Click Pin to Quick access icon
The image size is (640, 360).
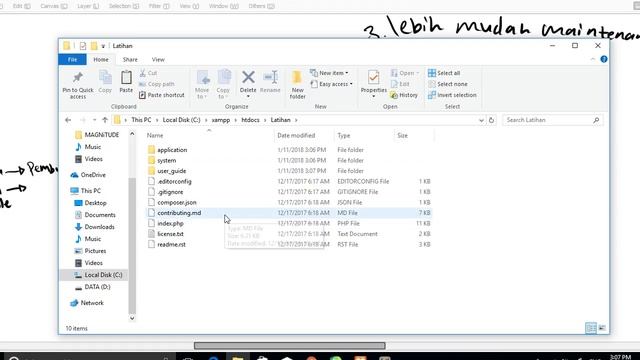78,77
